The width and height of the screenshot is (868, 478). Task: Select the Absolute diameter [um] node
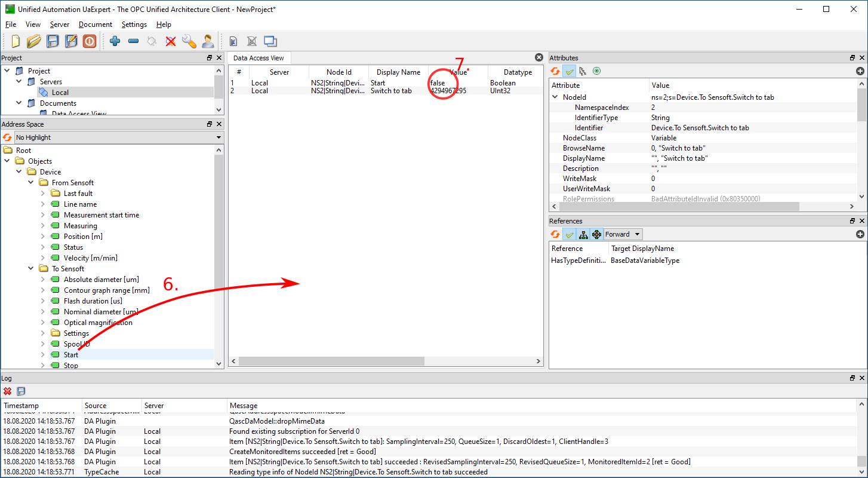(x=101, y=280)
